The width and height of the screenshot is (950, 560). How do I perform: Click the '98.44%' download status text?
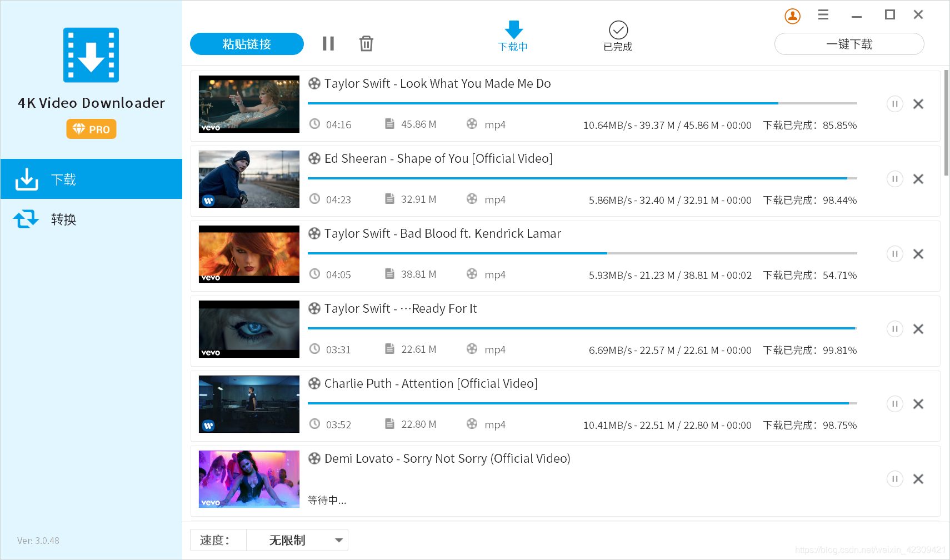coord(809,200)
